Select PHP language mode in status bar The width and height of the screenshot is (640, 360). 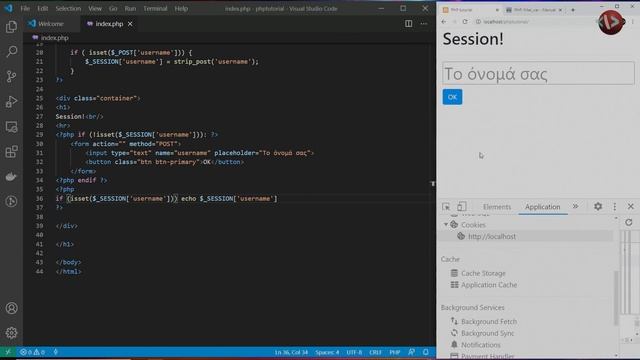click(395, 352)
